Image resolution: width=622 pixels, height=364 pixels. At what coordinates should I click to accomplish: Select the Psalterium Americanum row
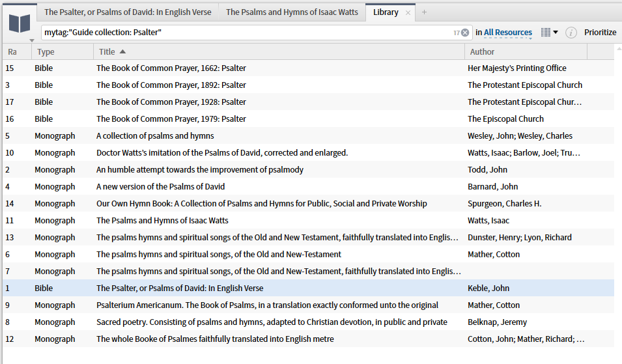pyautogui.click(x=267, y=305)
